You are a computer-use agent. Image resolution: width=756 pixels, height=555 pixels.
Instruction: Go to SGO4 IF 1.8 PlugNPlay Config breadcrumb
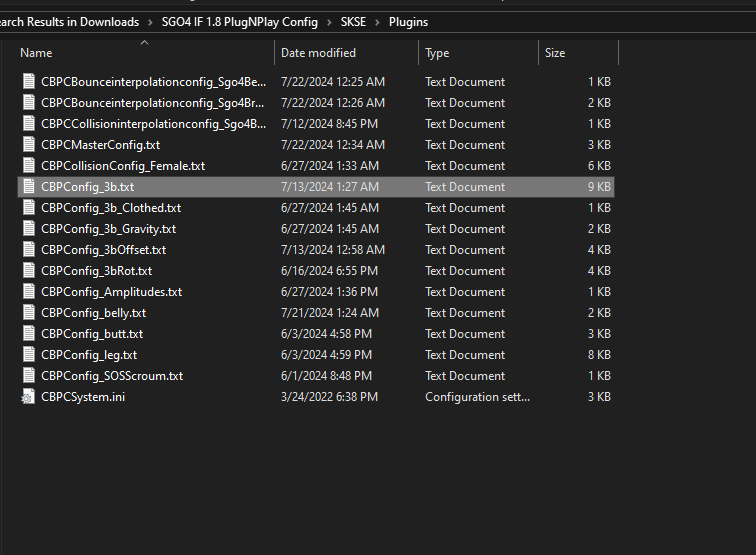[x=240, y=22]
